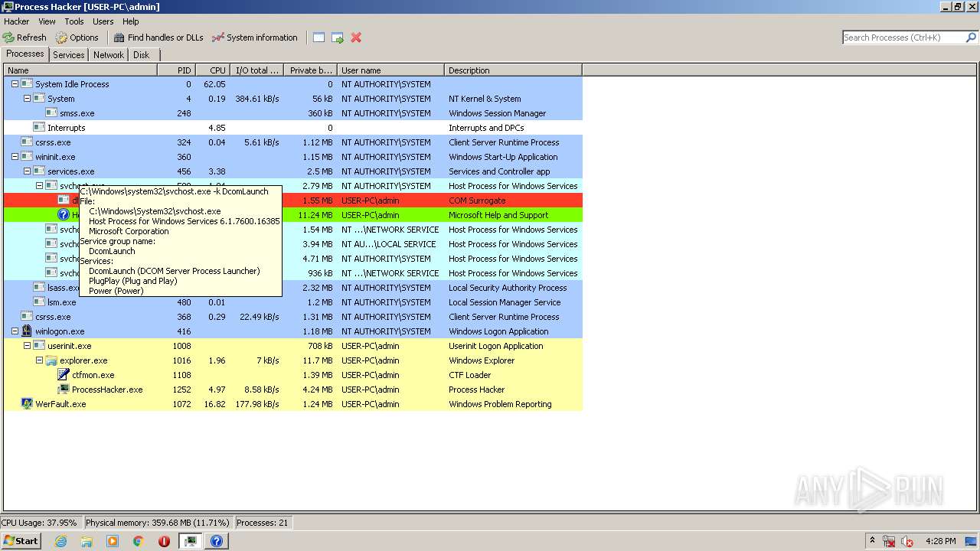980x551 pixels.
Task: Click the Help and Support taskbar button
Action: point(217,541)
